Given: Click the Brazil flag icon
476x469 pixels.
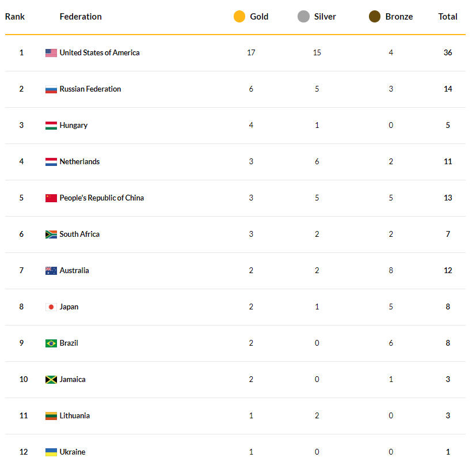Looking at the screenshot, I should pos(51,343).
